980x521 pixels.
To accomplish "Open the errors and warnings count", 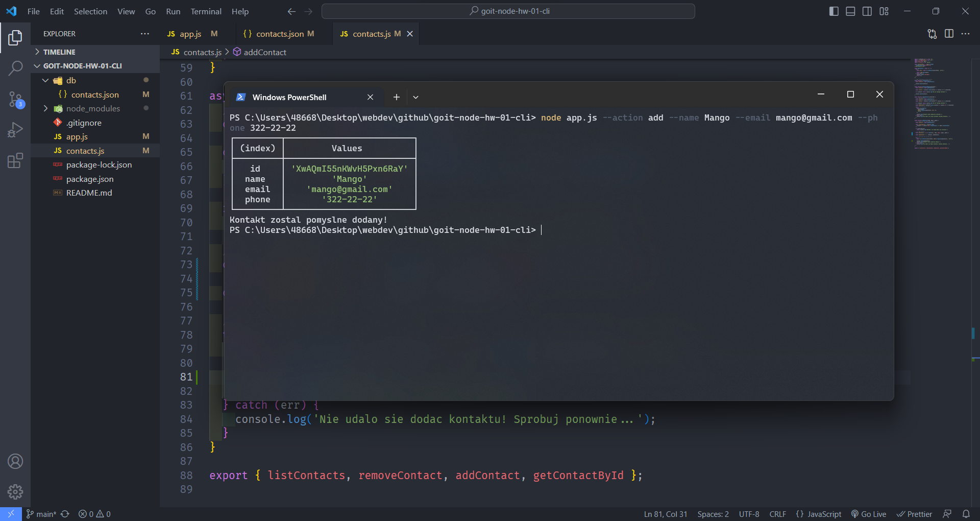I will point(94,514).
